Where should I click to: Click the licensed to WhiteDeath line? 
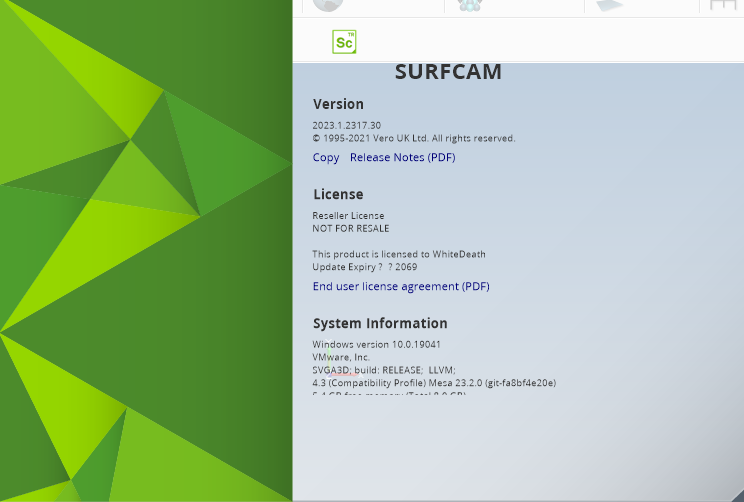[399, 254]
